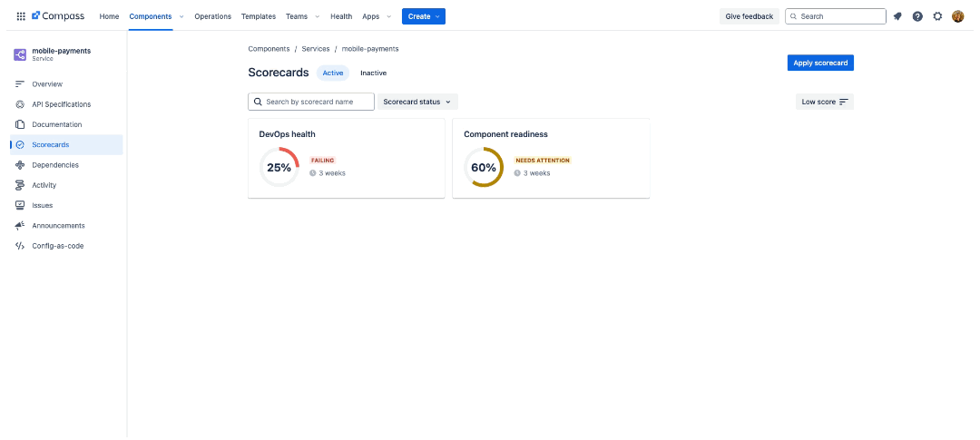Click the mobile-payments service icon
Image resolution: width=980 pixels, height=440 pixels.
pyautogui.click(x=20, y=54)
